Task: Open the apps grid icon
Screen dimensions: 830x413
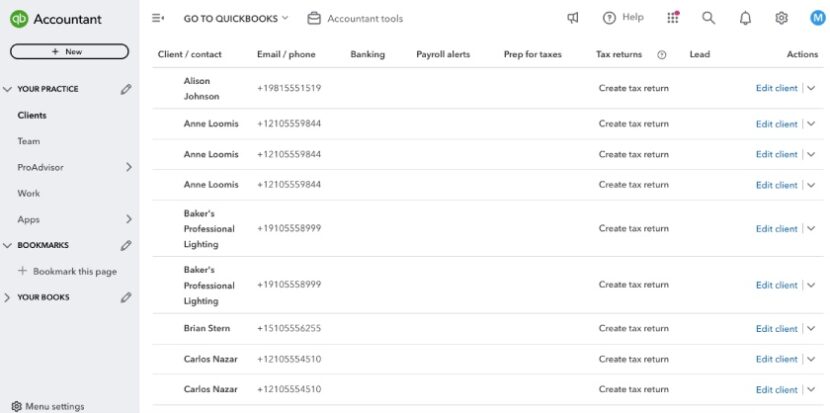Action: pos(673,18)
